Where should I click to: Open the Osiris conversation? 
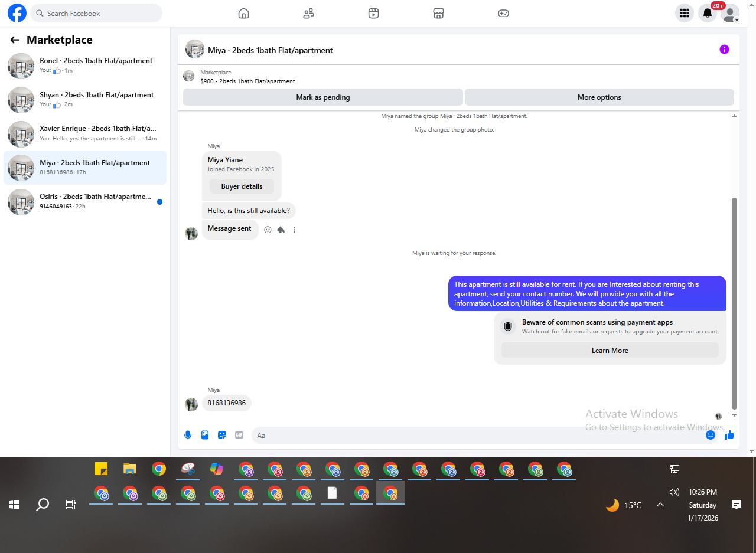coord(85,202)
